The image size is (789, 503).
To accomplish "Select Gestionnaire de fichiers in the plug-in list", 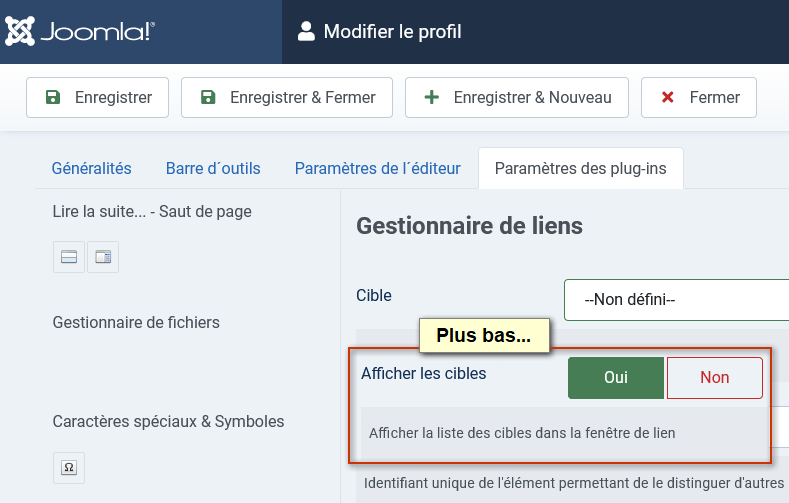I will pyautogui.click(x=136, y=322).
